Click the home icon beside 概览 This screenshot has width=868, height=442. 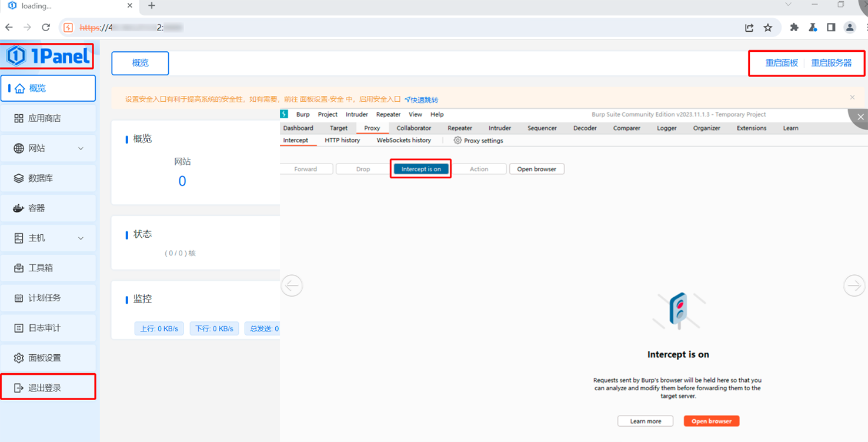[20, 88]
